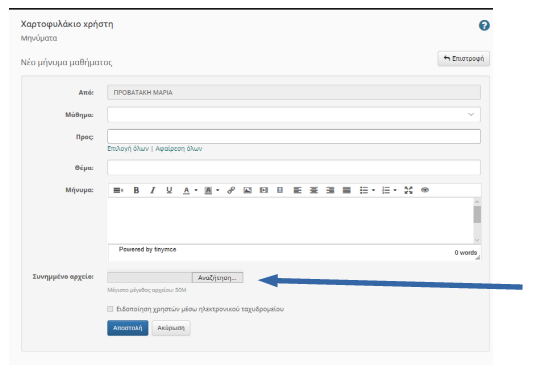Click inside the message body editor
Image resolution: width=544 pixels, height=365 pixels.
(x=290, y=221)
